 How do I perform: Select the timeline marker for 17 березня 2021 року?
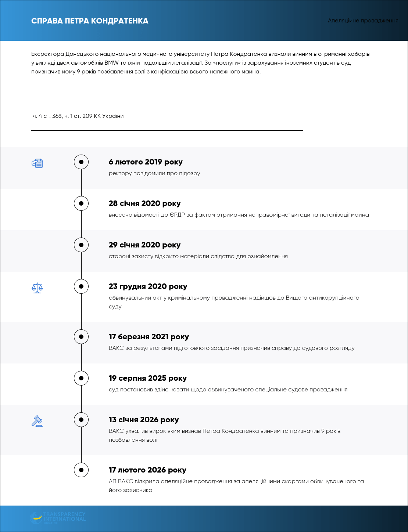(x=81, y=337)
